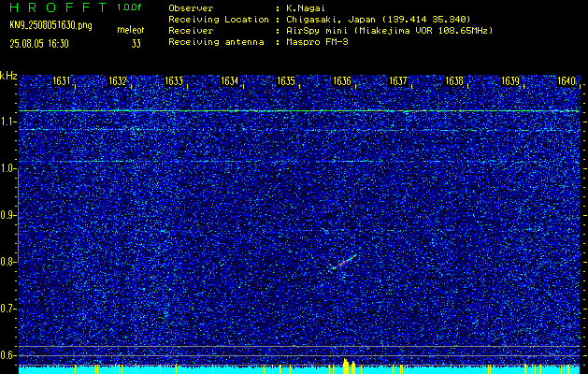The height and width of the screenshot is (374, 588).
Task: Click the 1639 time marker
Action: pos(510,81)
